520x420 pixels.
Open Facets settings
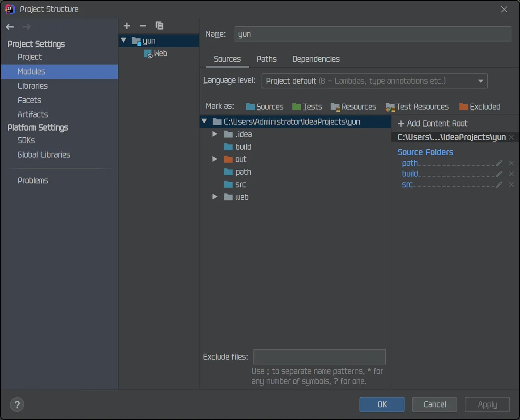[29, 100]
